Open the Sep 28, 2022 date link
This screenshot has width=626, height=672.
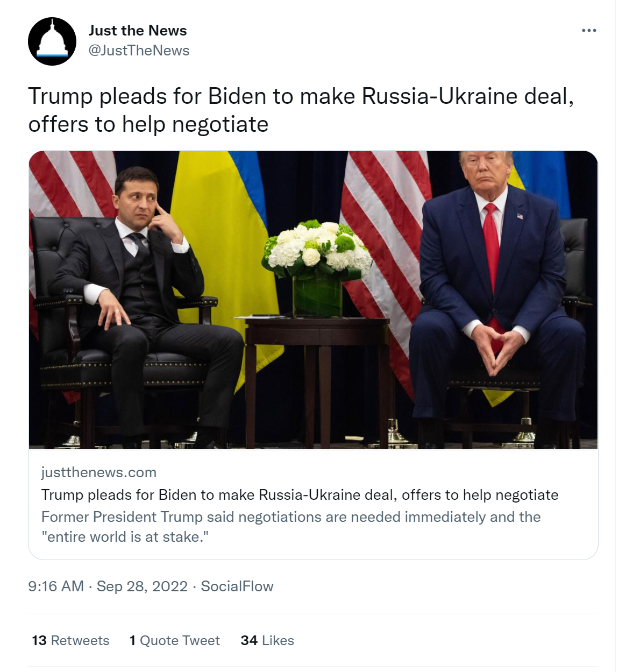pos(142,586)
